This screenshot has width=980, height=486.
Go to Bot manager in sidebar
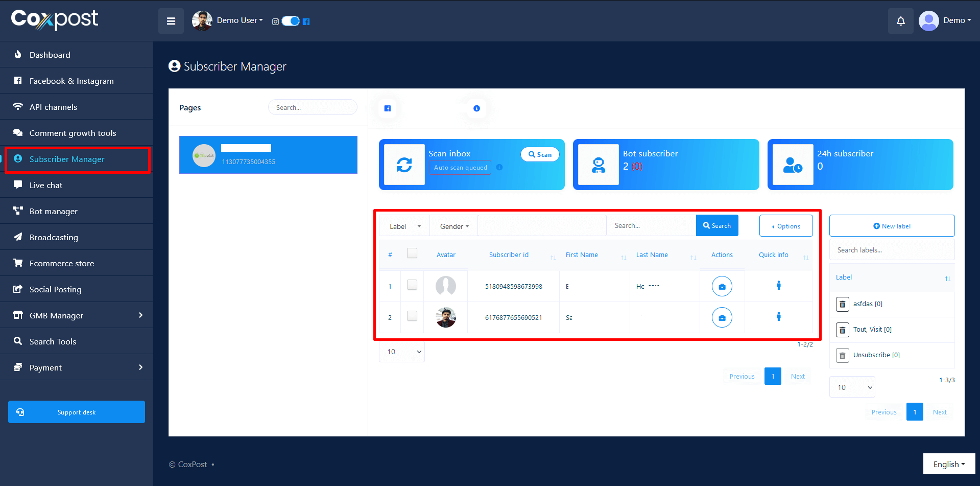[54, 211]
